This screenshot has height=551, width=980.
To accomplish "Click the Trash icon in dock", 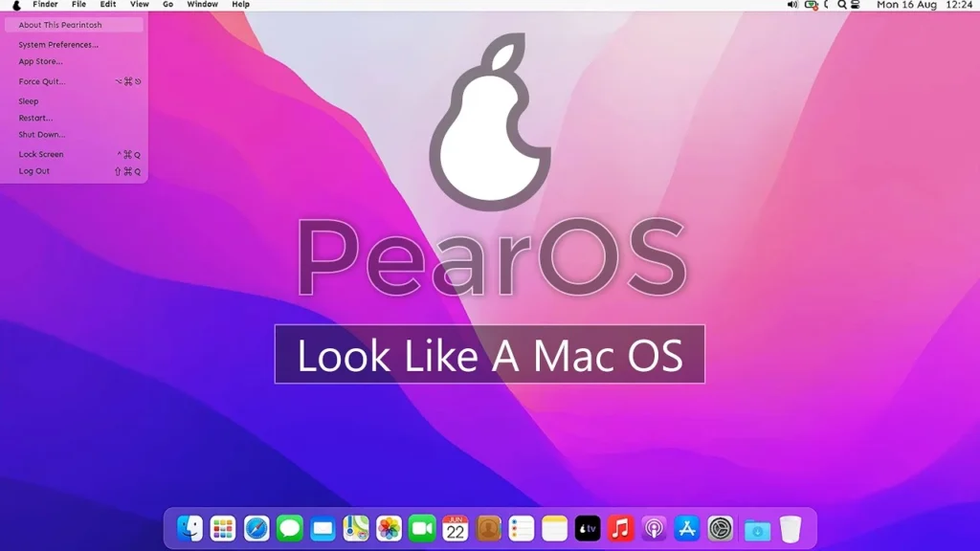I will coord(790,528).
